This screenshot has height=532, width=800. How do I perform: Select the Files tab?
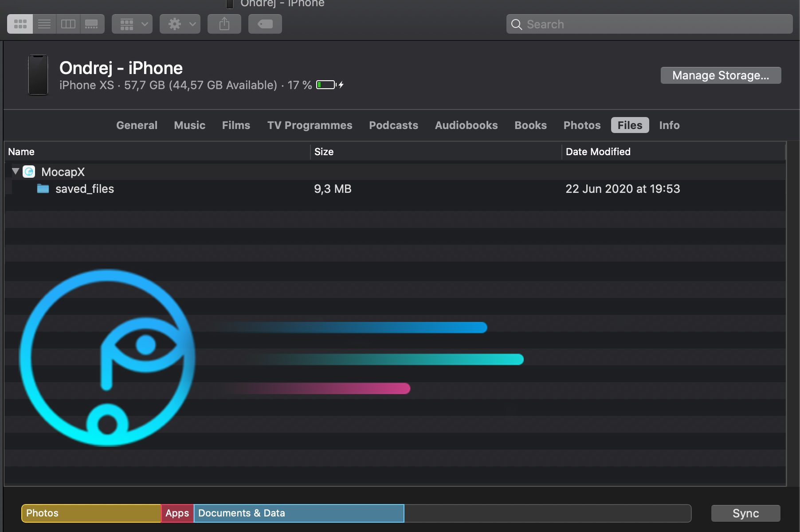click(630, 125)
